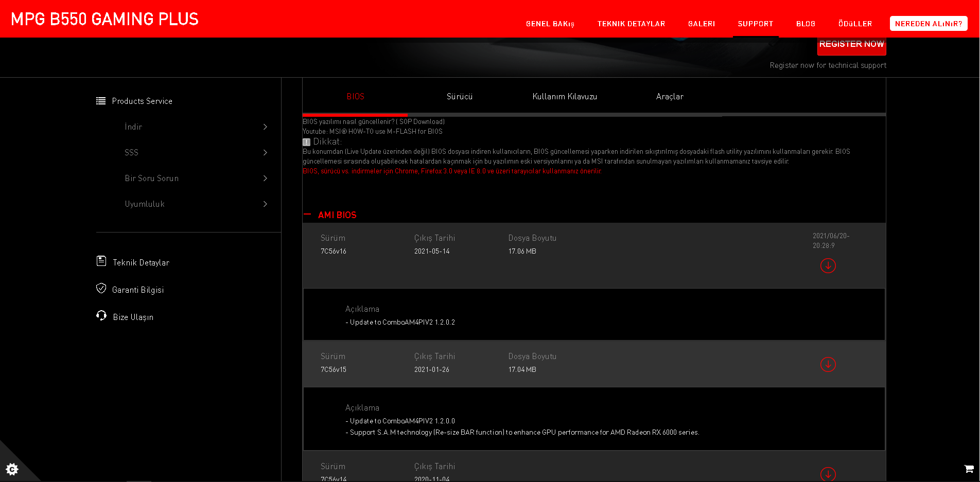The width and height of the screenshot is (980, 482).
Task: Select SUPPORT in top navigation
Action: 756,24
